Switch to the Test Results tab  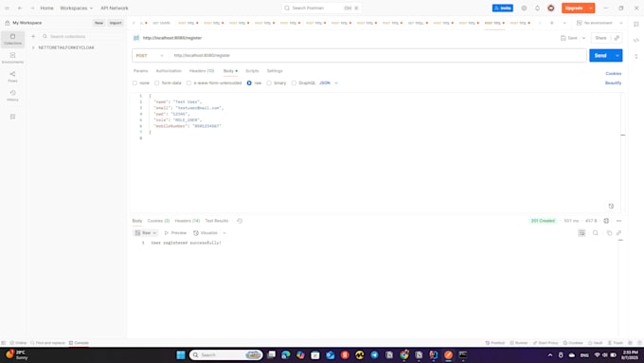pos(217,221)
